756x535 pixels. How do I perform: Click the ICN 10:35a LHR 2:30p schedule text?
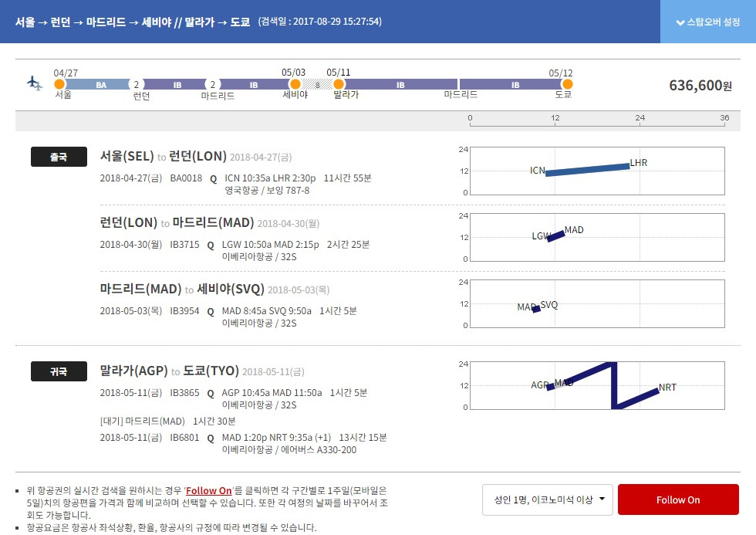tap(270, 178)
